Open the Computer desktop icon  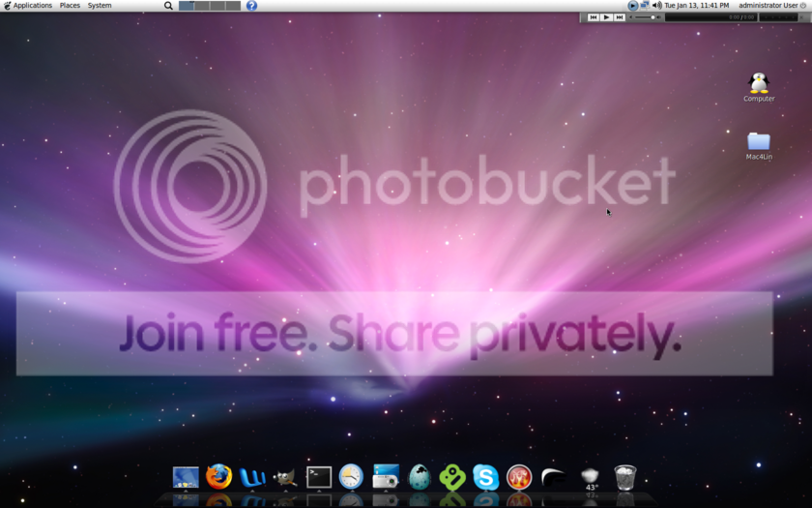pos(759,86)
